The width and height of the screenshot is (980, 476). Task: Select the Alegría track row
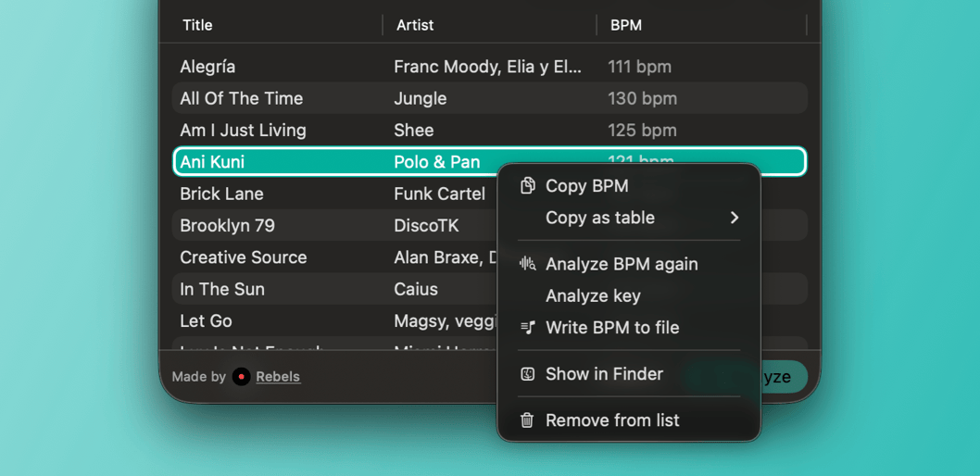click(x=207, y=67)
